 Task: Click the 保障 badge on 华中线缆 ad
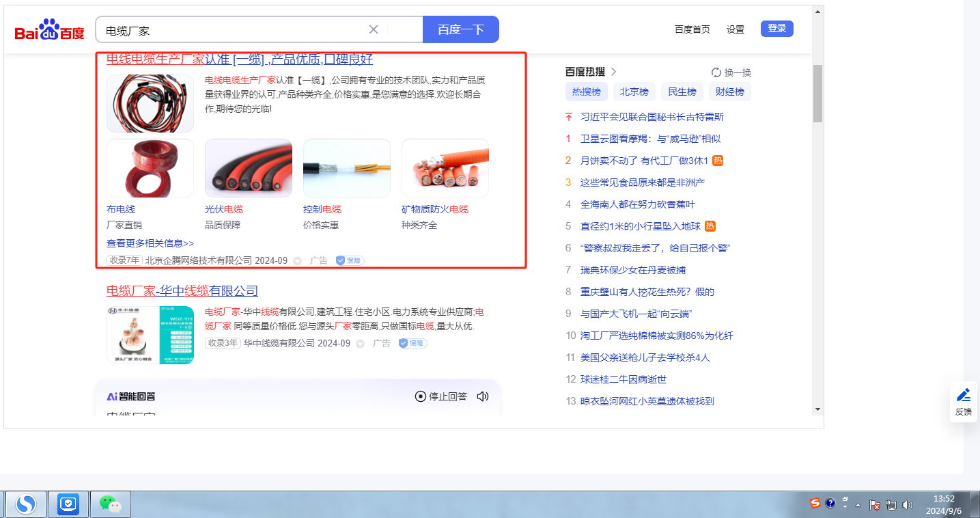point(412,343)
